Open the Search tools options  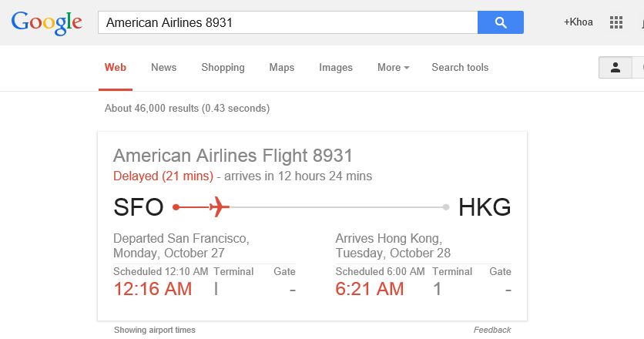460,68
